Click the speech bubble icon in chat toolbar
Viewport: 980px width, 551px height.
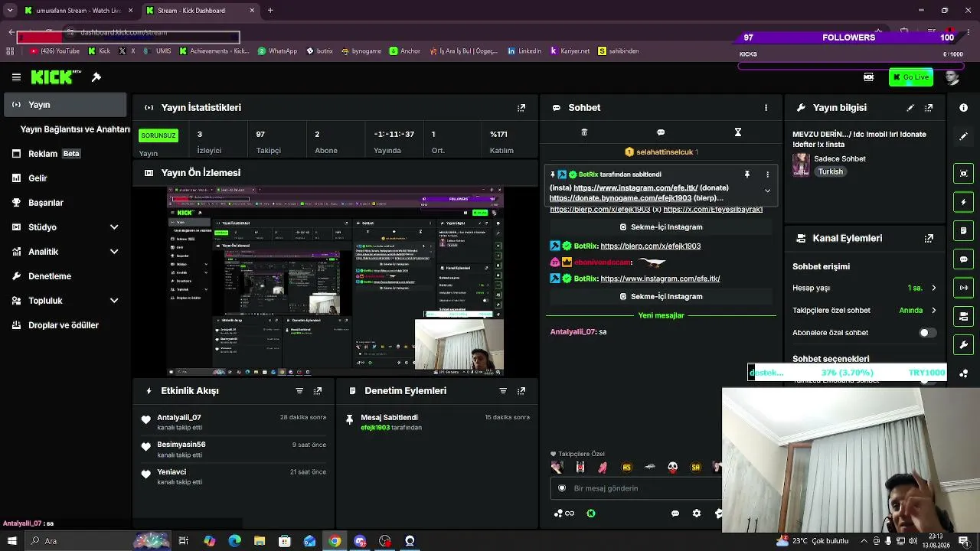tap(661, 132)
